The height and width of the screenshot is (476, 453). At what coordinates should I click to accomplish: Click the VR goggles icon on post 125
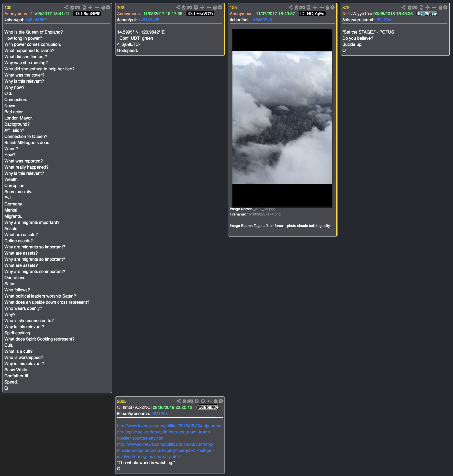[x=302, y=8]
